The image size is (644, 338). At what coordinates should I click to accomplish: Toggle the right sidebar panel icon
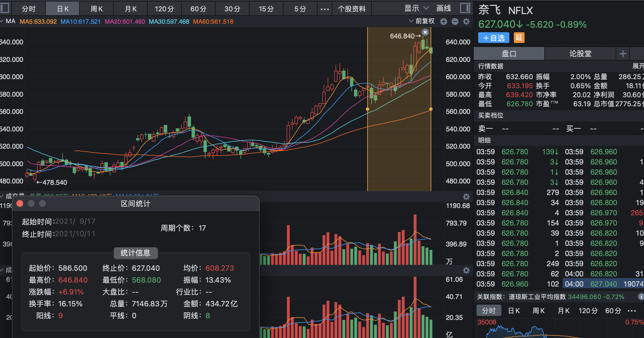[x=465, y=8]
